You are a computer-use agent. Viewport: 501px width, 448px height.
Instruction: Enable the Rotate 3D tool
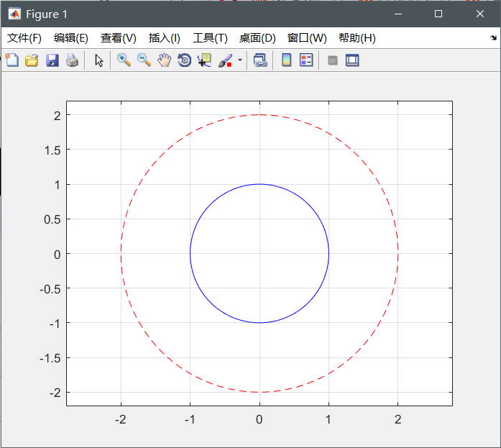[184, 60]
